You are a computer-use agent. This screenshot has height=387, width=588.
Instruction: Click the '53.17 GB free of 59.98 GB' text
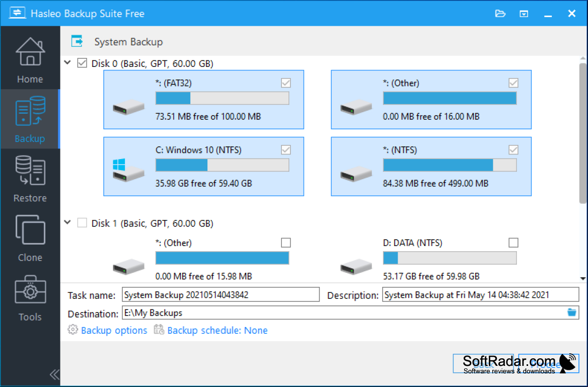pos(431,276)
